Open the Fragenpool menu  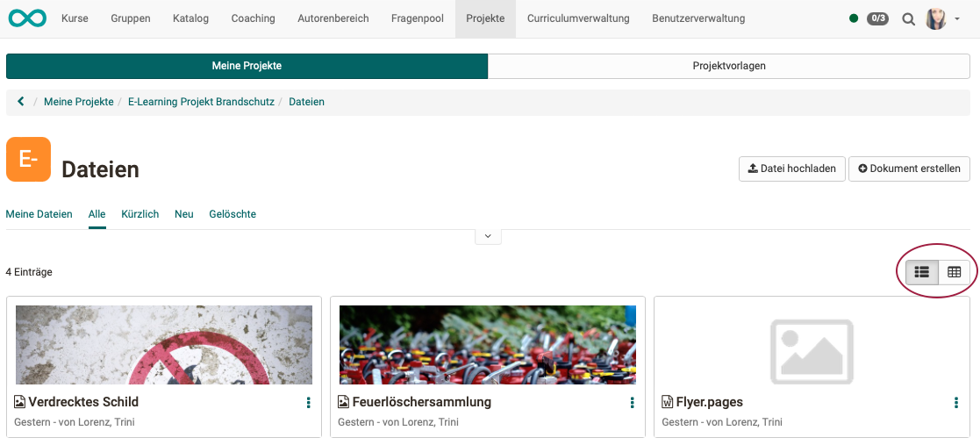click(x=418, y=18)
